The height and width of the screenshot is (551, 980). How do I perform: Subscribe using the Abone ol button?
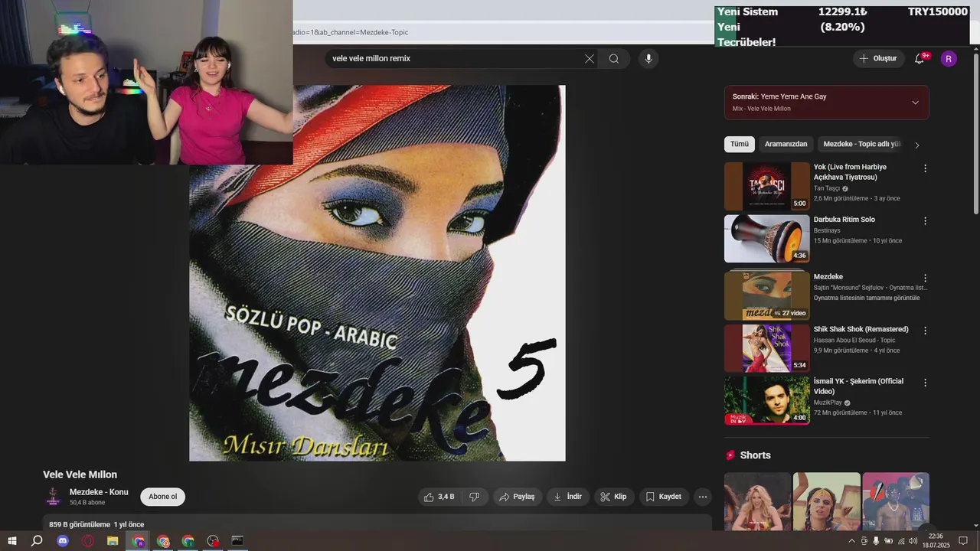162,497
